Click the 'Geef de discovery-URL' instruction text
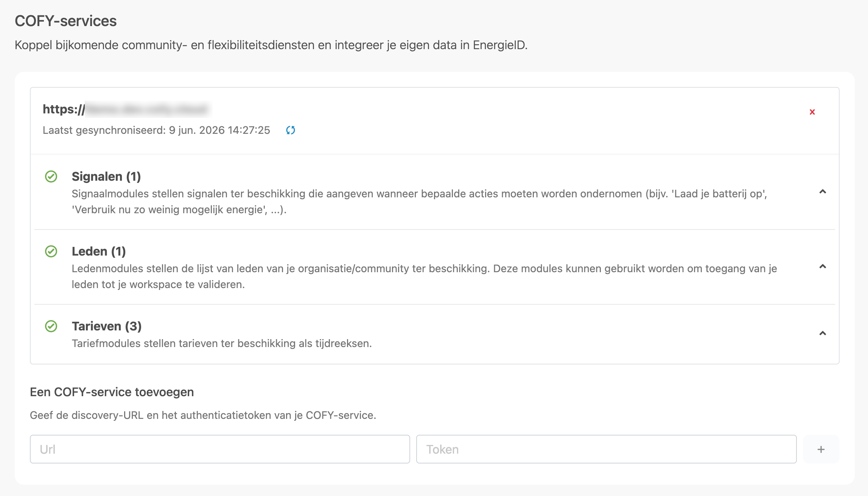868x496 pixels. (203, 415)
